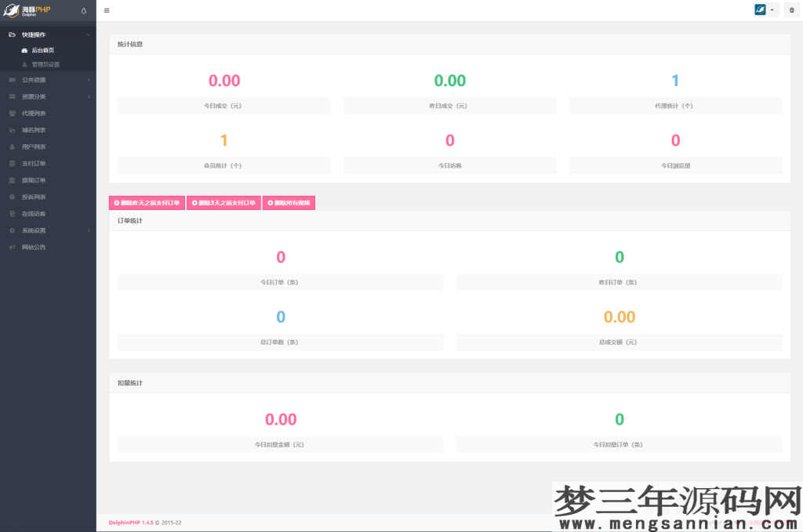Image resolution: width=803 pixels, height=532 pixels.
Task: Click the 删除所有视频 button
Action: coord(290,202)
